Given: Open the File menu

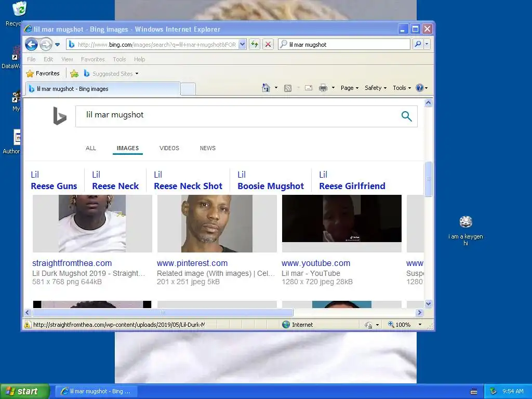Looking at the screenshot, I should point(31,59).
